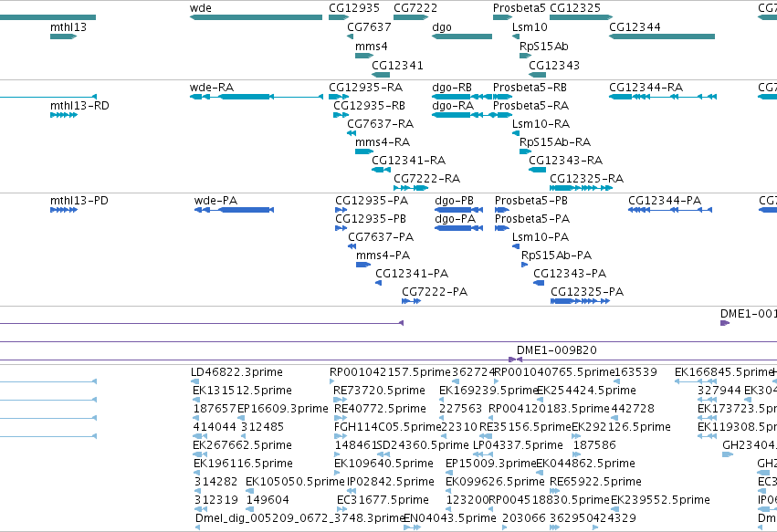The height and width of the screenshot is (532, 777).
Task: Click the CG7637-PA protein label
Action: click(x=381, y=237)
